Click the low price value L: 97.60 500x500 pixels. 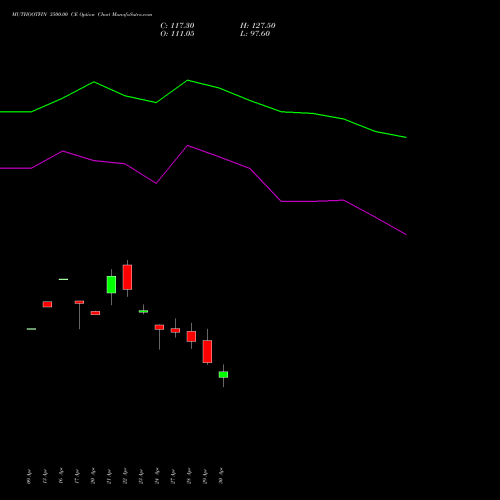pos(255,34)
